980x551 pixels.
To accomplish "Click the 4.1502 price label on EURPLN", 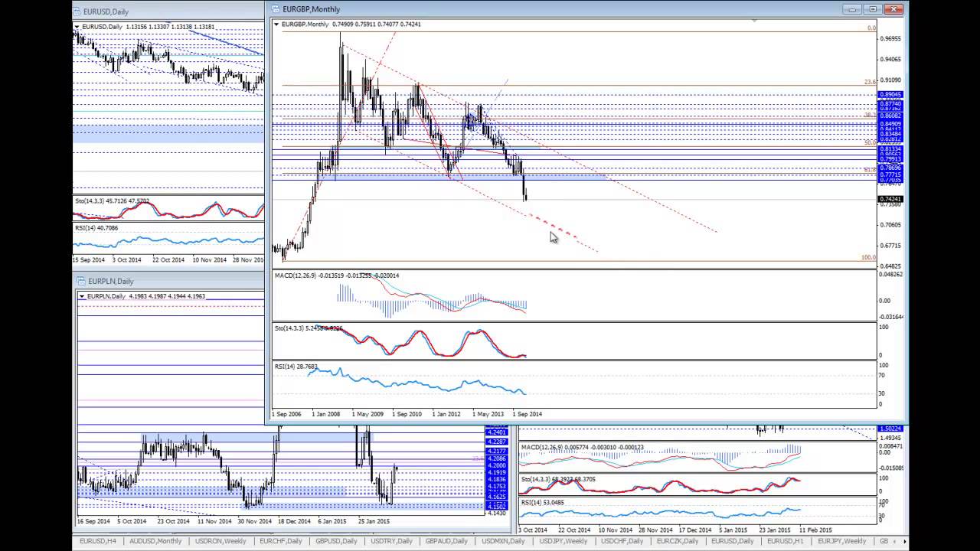I will (496, 507).
